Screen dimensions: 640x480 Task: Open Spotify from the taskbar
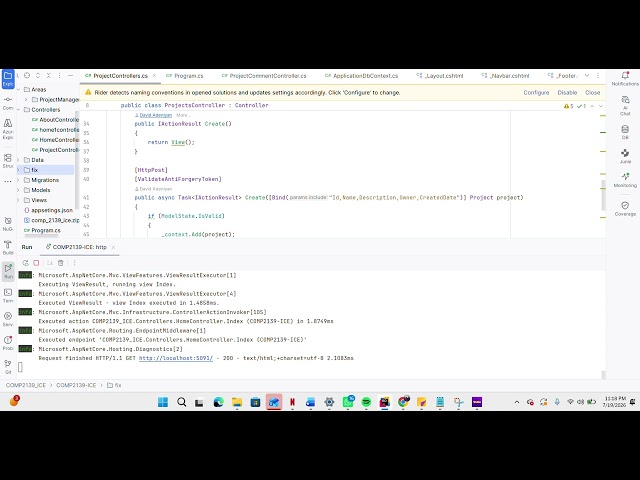click(366, 402)
